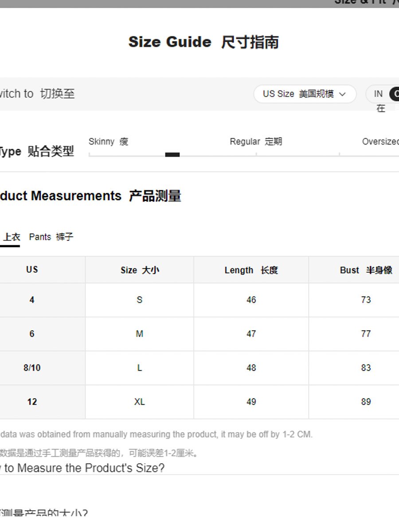Click the fit type slider marker
This screenshot has height=532, width=399.
172,155
